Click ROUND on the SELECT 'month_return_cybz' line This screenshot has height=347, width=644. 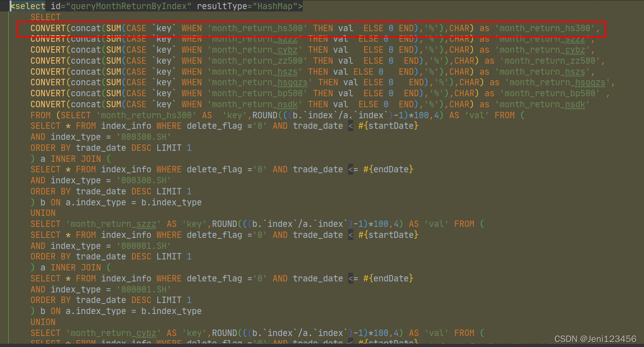click(x=224, y=333)
